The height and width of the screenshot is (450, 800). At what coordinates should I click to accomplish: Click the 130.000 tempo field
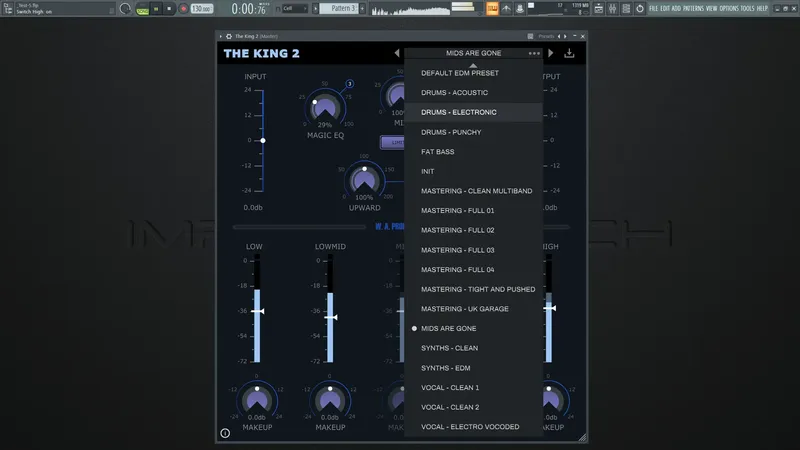pyautogui.click(x=202, y=9)
